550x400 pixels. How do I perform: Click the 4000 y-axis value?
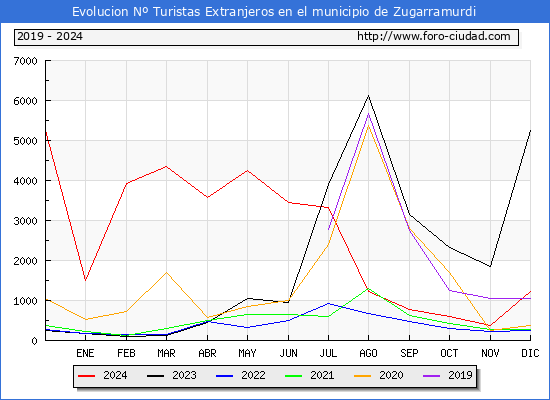[25, 181]
